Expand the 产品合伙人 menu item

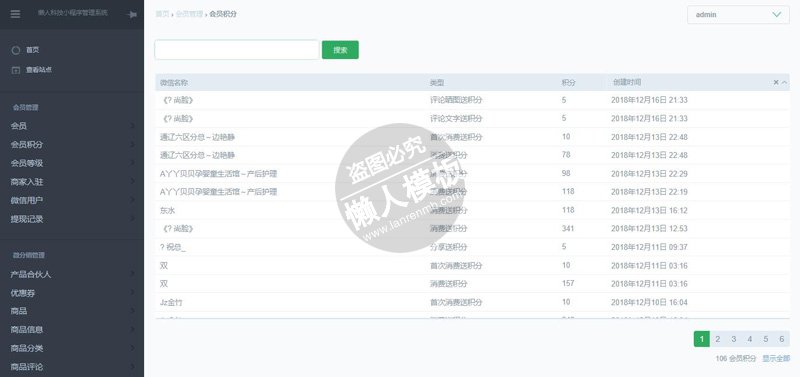click(72, 274)
